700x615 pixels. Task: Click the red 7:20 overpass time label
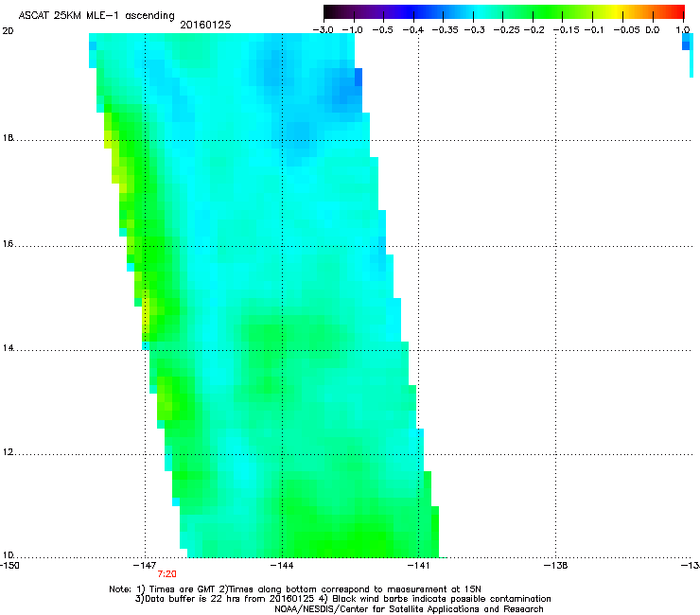pos(167,574)
